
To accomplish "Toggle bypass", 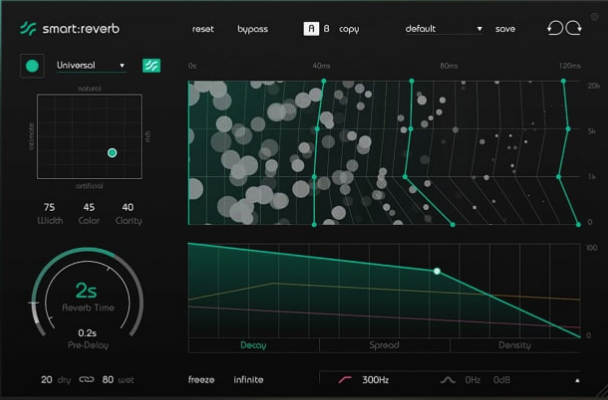I will click(x=252, y=29).
